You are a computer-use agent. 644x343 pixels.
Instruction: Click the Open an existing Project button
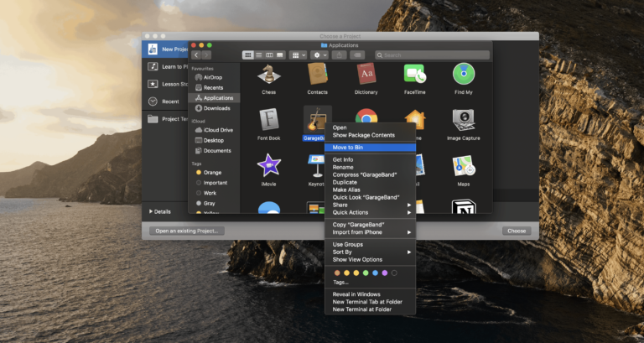(x=186, y=231)
